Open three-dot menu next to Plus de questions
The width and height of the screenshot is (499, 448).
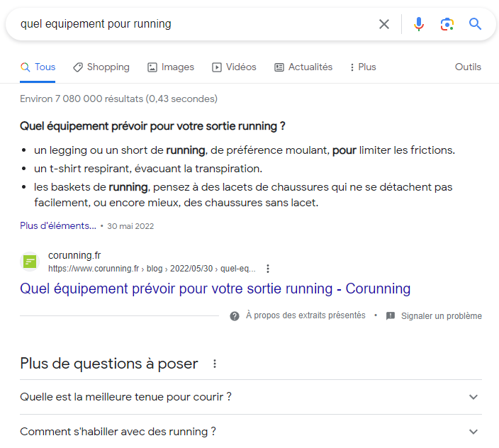pyautogui.click(x=215, y=364)
